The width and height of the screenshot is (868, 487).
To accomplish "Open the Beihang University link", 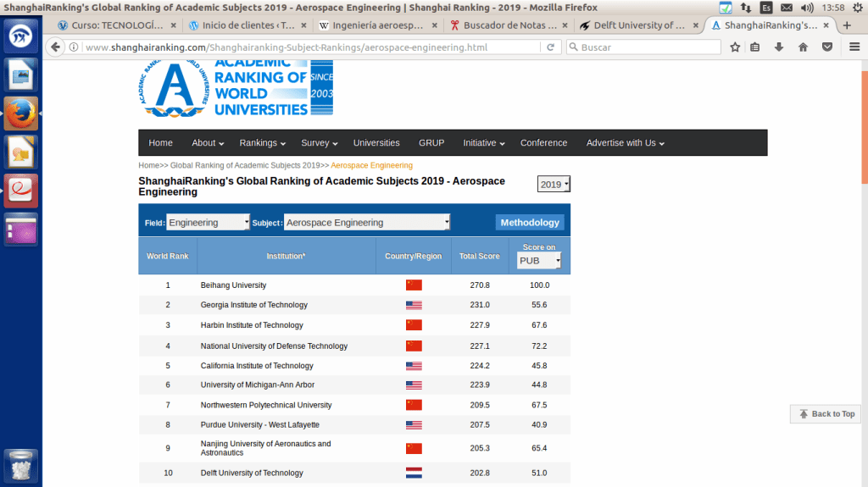I will pos(233,285).
